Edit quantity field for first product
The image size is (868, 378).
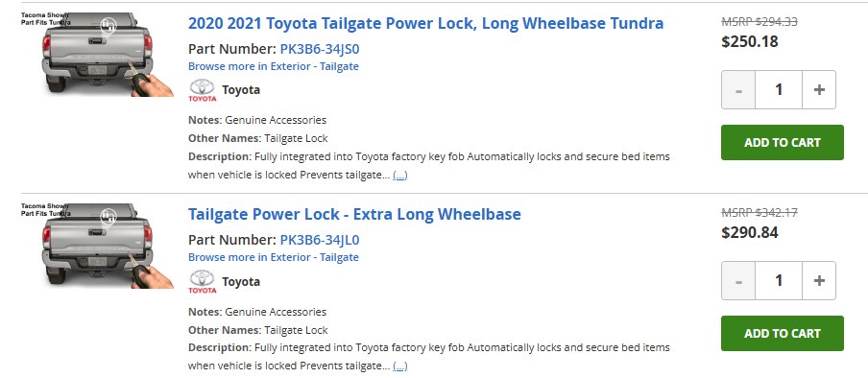point(779,89)
